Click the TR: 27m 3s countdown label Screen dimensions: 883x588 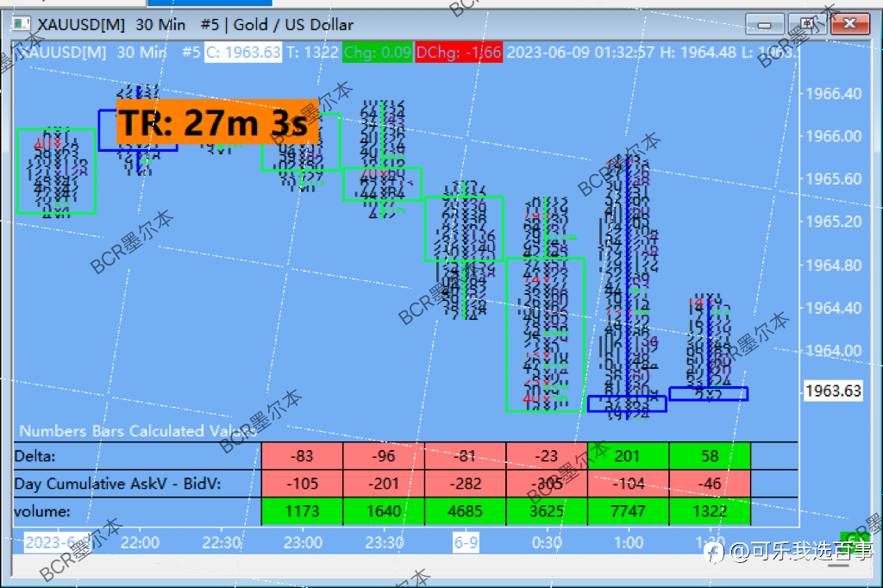(217, 122)
